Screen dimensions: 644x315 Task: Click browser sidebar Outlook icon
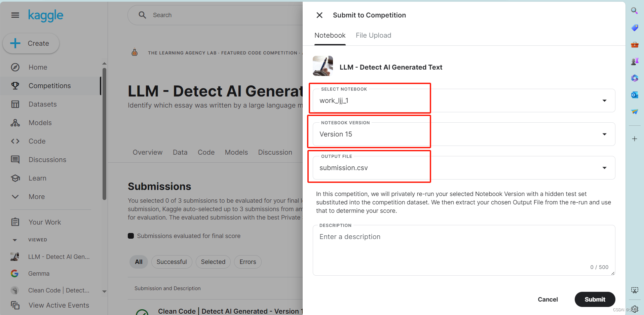pos(635,95)
